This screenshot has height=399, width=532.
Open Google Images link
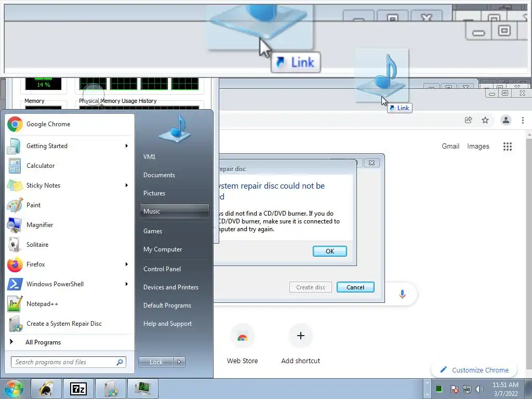pyautogui.click(x=478, y=146)
